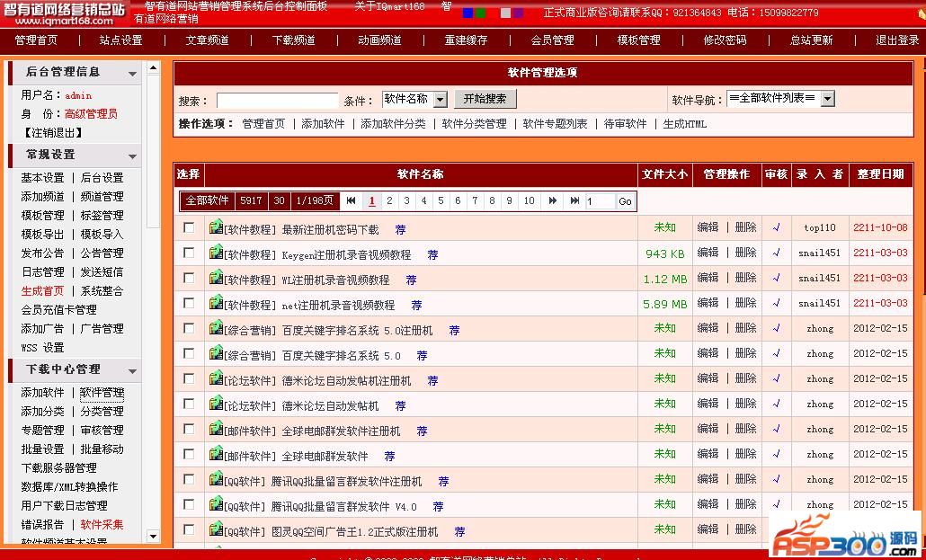Click 删除 for 全球电邮群发软件

click(x=745, y=454)
